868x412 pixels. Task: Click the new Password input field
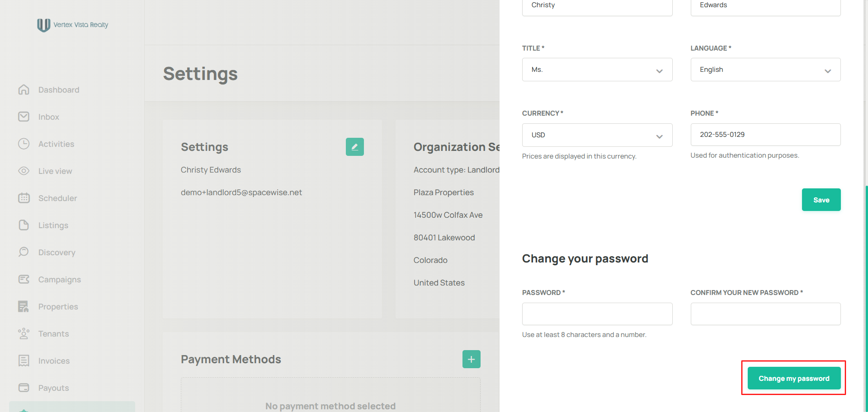pos(597,314)
